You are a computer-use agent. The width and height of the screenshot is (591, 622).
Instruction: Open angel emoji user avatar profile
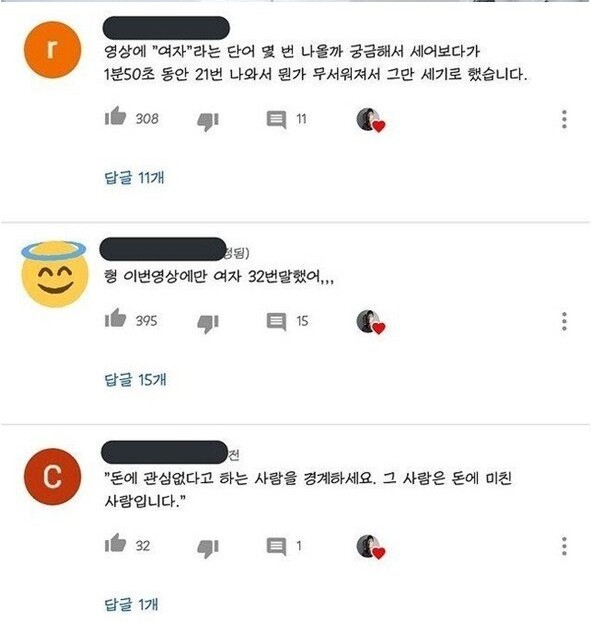(x=54, y=274)
